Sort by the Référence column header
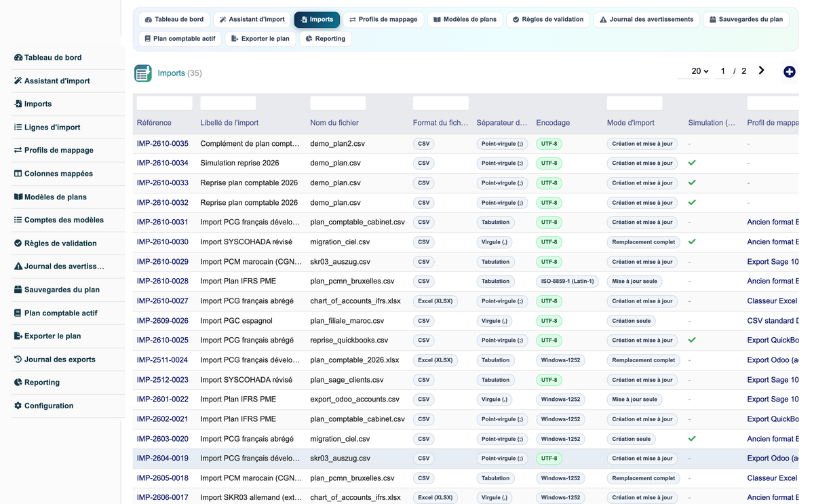 tap(154, 123)
